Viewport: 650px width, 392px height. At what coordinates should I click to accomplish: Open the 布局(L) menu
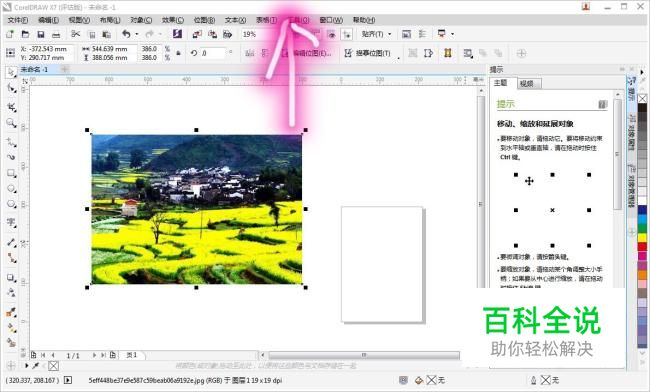(110, 20)
